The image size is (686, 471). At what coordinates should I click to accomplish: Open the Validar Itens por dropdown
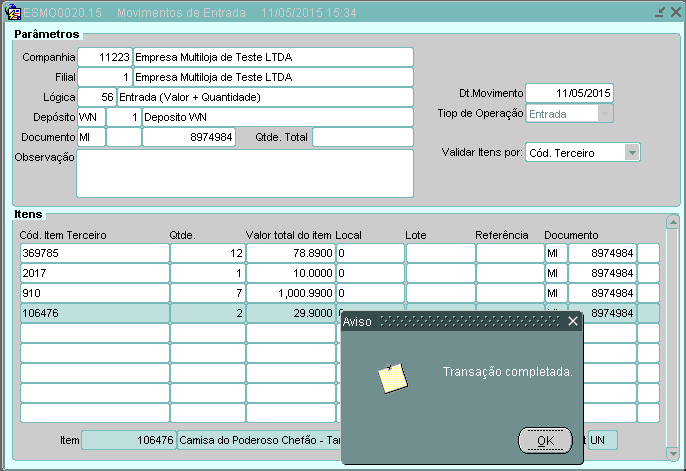(x=632, y=153)
